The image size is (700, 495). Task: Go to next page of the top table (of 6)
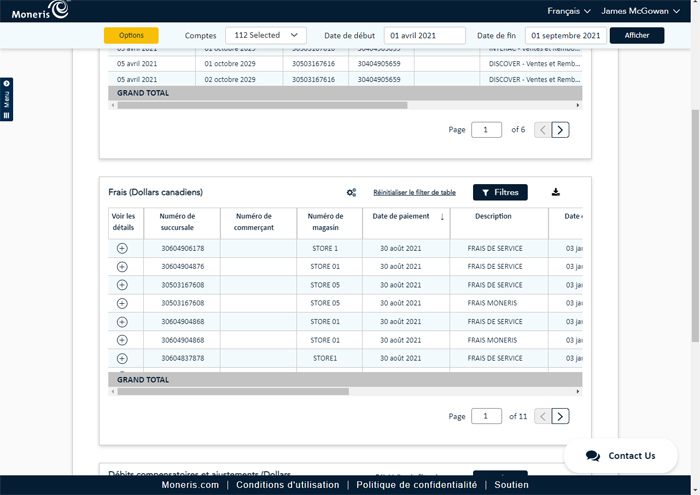coord(560,130)
